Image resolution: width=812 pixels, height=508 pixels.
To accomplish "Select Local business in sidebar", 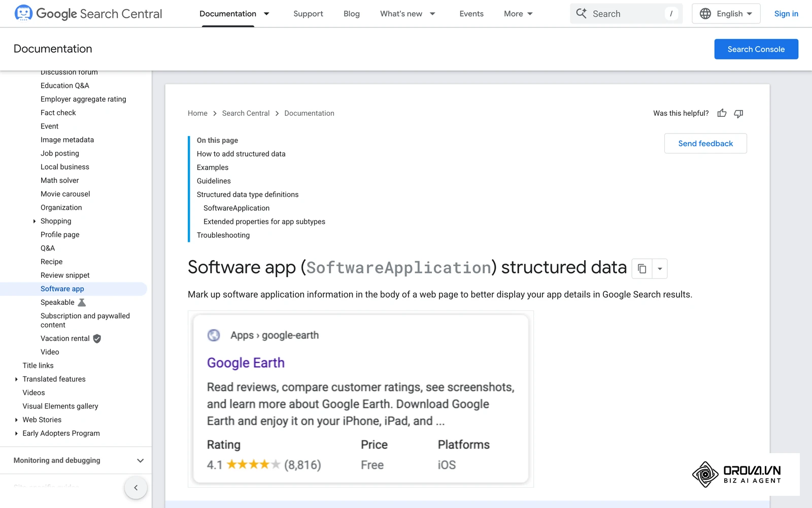I will click(x=65, y=167).
